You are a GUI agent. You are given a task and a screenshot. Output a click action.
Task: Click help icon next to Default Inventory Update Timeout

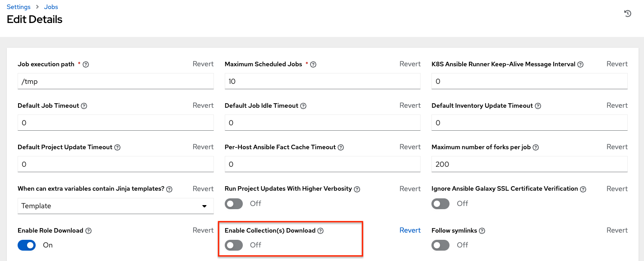pos(537,105)
